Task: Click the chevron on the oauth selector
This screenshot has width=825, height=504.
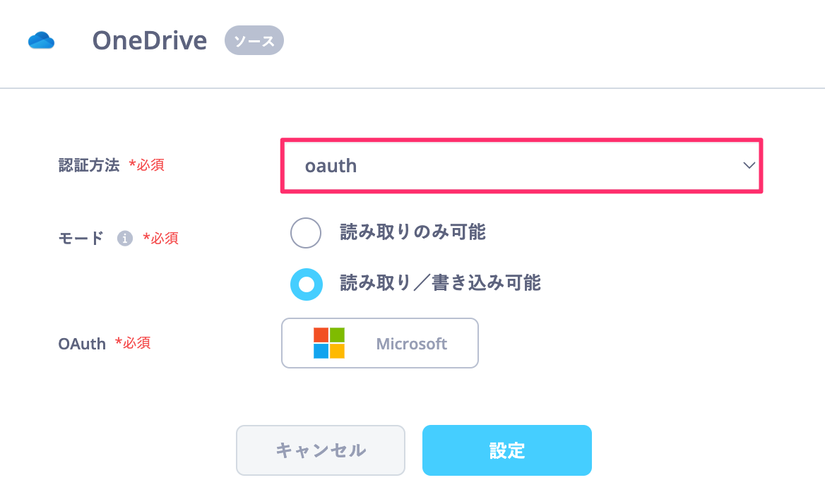Action: tap(749, 165)
